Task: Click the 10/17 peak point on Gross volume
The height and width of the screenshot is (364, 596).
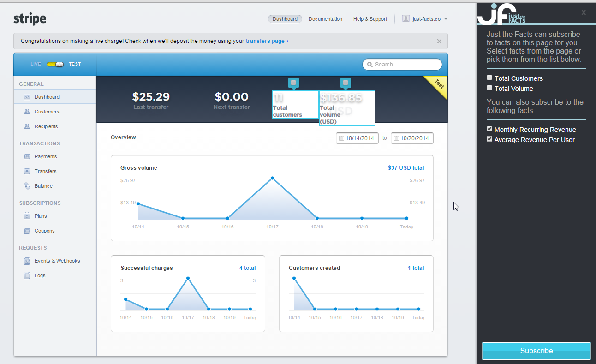Action: 272,178
